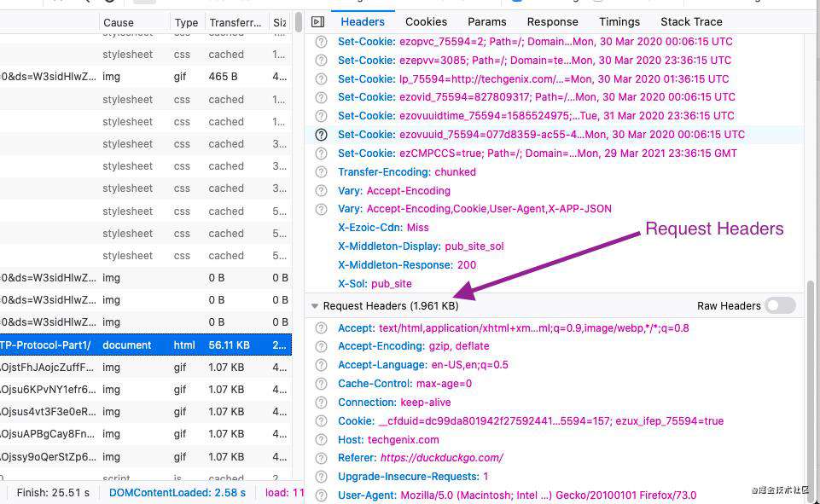Open help icon for Set-Cookie ezovuuidtime_75594 header
The width and height of the screenshot is (820, 504).
[x=321, y=116]
